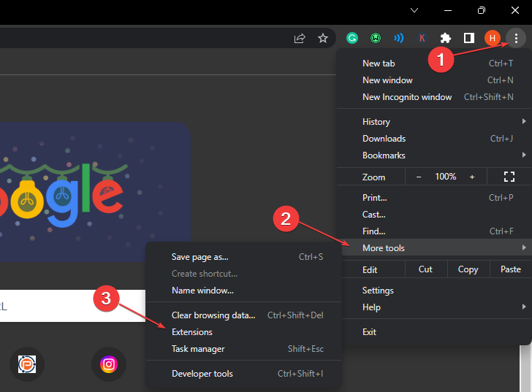Click the Cut button in Edit row
Image resolution: width=532 pixels, height=392 pixels.
point(425,269)
